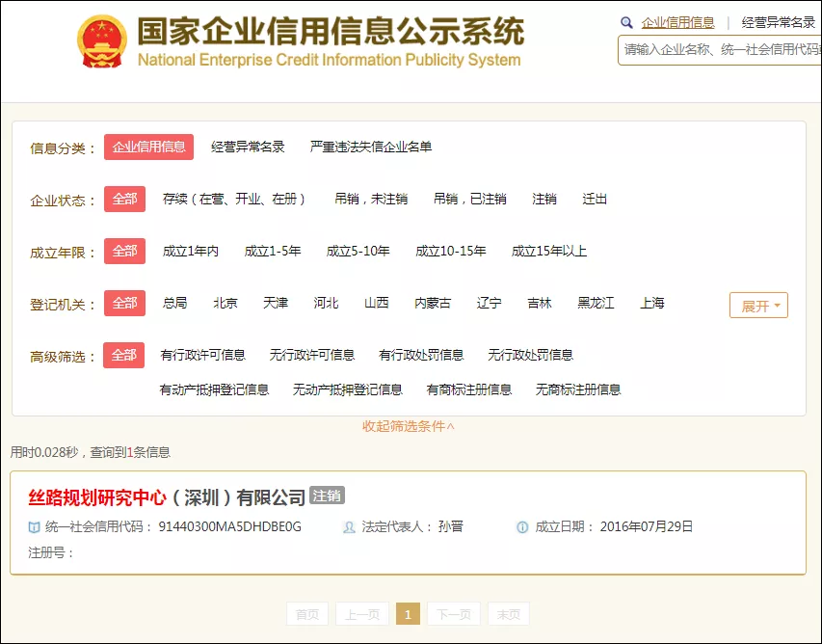Viewport: 822px width, 644px height.
Task: Select 全部 under 企业状态
Action: pyautogui.click(x=124, y=200)
